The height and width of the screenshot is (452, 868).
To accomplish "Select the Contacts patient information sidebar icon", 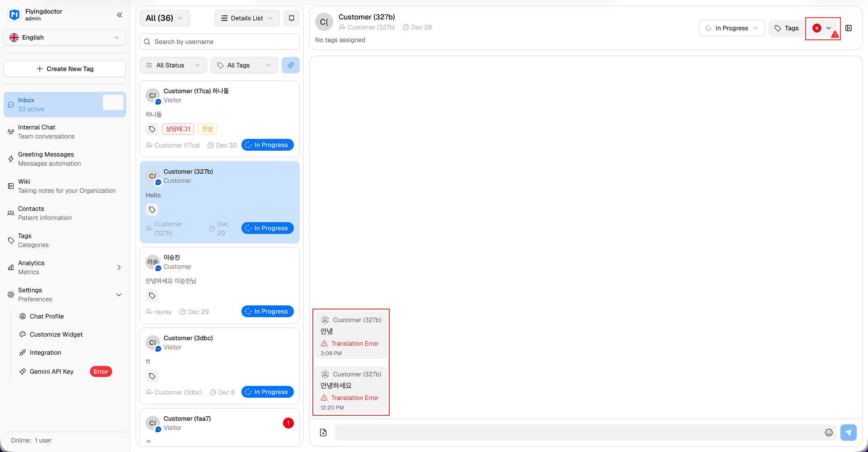I will click(x=10, y=213).
